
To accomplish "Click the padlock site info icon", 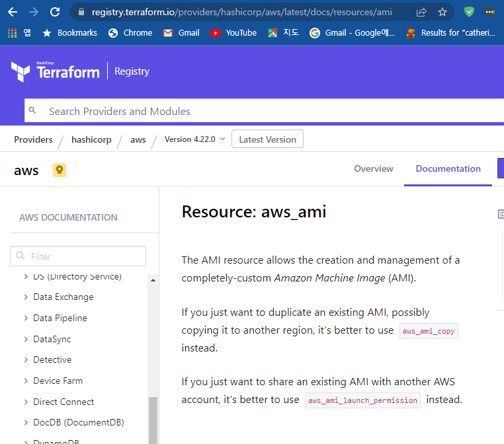I will [x=81, y=12].
